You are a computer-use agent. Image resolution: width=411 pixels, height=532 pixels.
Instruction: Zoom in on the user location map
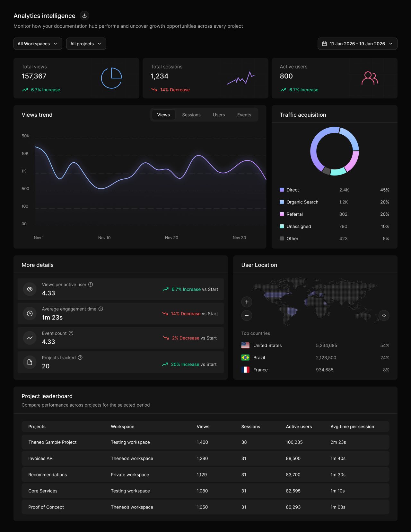point(247,302)
